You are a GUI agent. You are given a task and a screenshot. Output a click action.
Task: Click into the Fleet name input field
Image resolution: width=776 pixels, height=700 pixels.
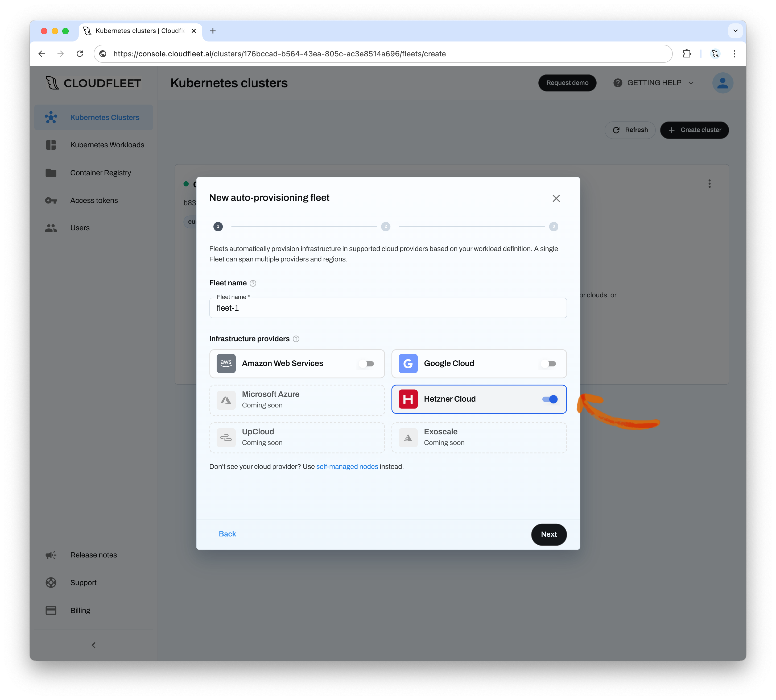point(388,308)
